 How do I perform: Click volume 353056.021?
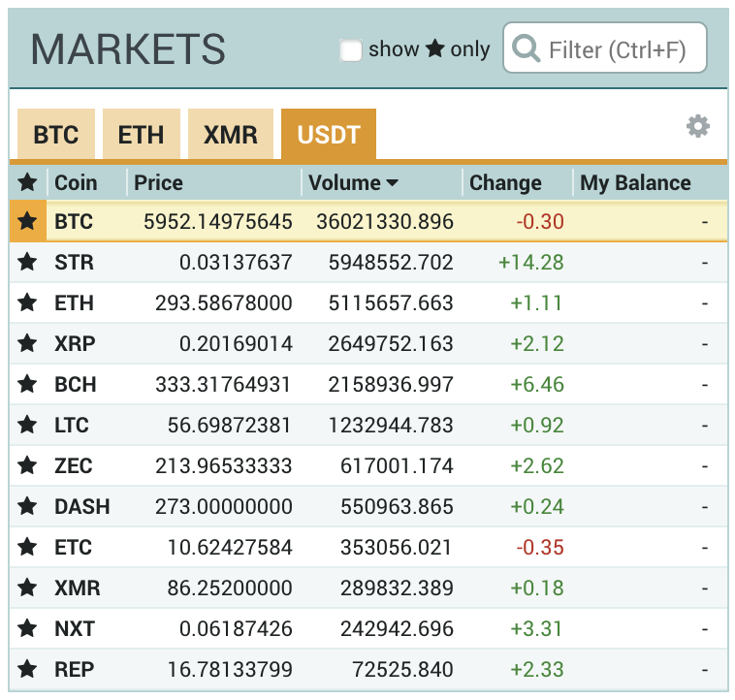click(396, 548)
